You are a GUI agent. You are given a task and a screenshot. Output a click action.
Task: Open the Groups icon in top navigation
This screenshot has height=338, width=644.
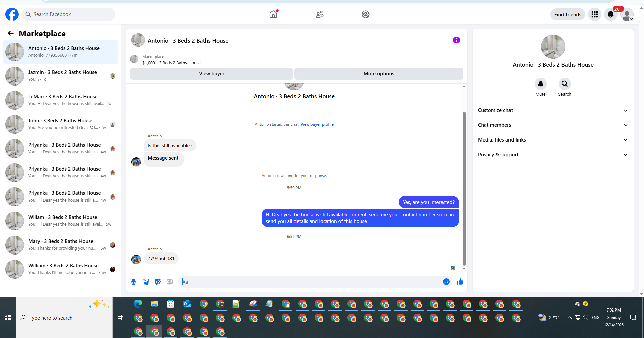click(366, 14)
